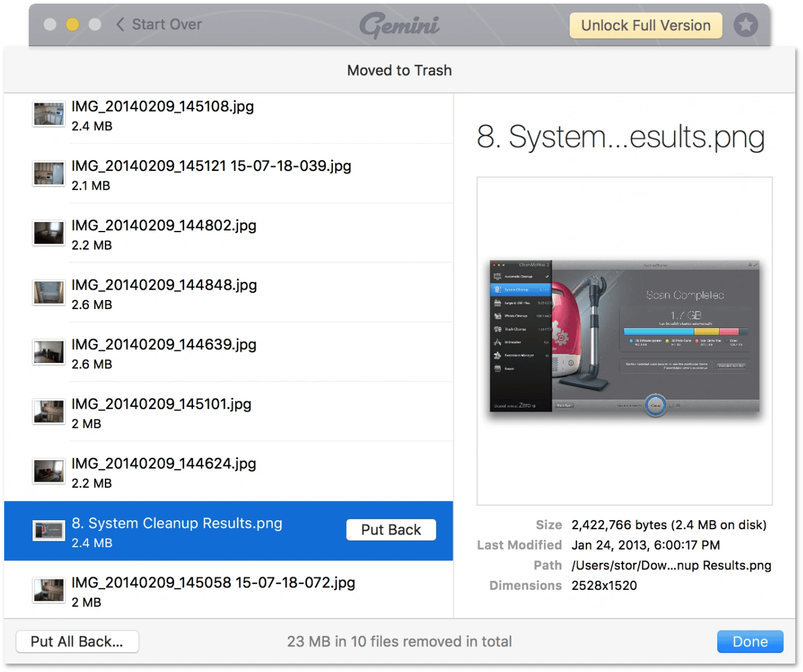Click Unlock Full Version button
The height and width of the screenshot is (672, 803).
[x=646, y=25]
